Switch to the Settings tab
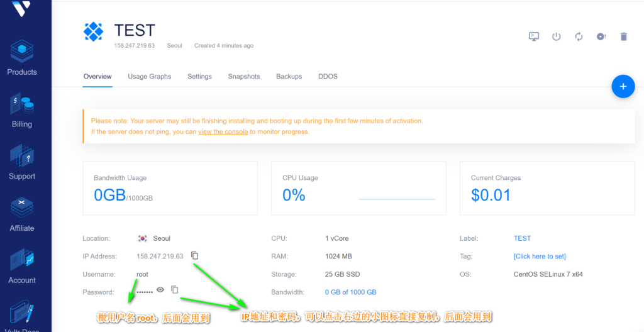The height and width of the screenshot is (332, 644). tap(199, 77)
